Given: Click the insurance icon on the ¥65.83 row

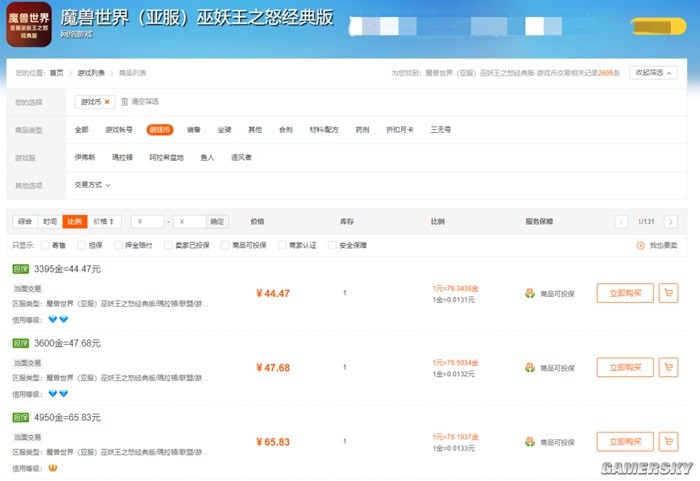Looking at the screenshot, I should [x=530, y=442].
